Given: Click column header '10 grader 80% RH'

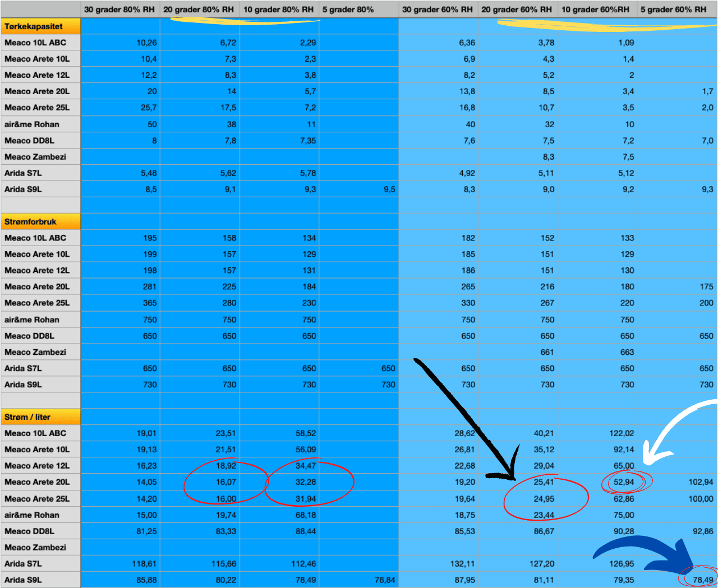Looking at the screenshot, I should [279, 10].
